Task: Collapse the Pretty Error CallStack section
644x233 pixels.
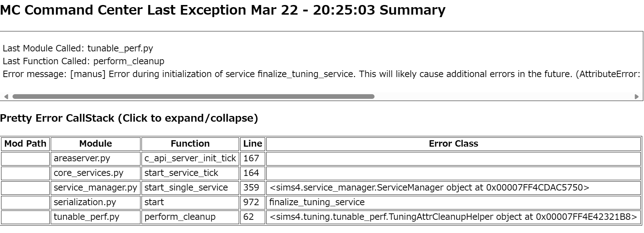Action: click(x=129, y=118)
